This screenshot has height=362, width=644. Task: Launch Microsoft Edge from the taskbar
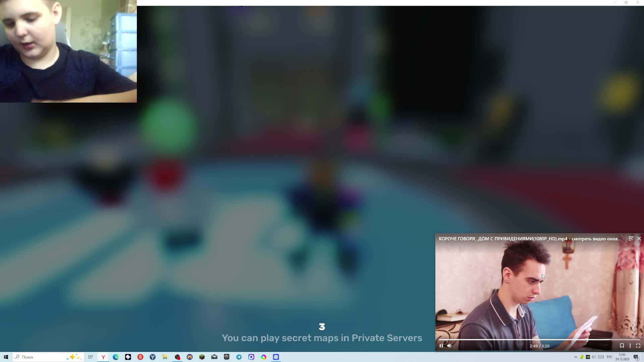(116, 357)
